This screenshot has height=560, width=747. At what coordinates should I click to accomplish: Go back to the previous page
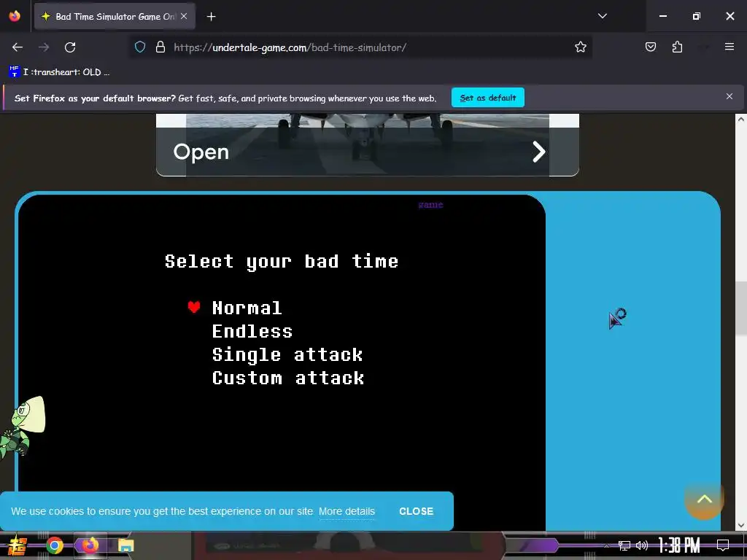click(x=18, y=47)
